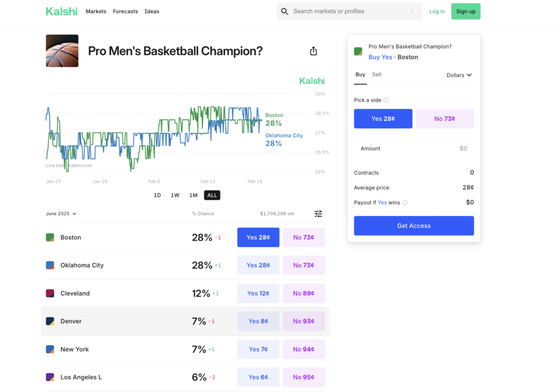Click the info icon beside Payout if Yes wins
The height and width of the screenshot is (392, 560).
(x=405, y=203)
